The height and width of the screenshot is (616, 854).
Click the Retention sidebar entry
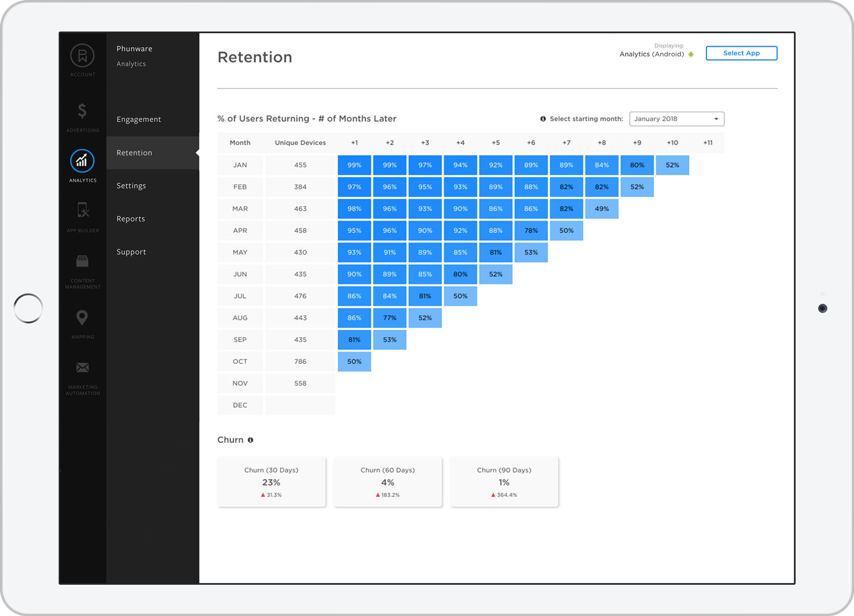[134, 153]
